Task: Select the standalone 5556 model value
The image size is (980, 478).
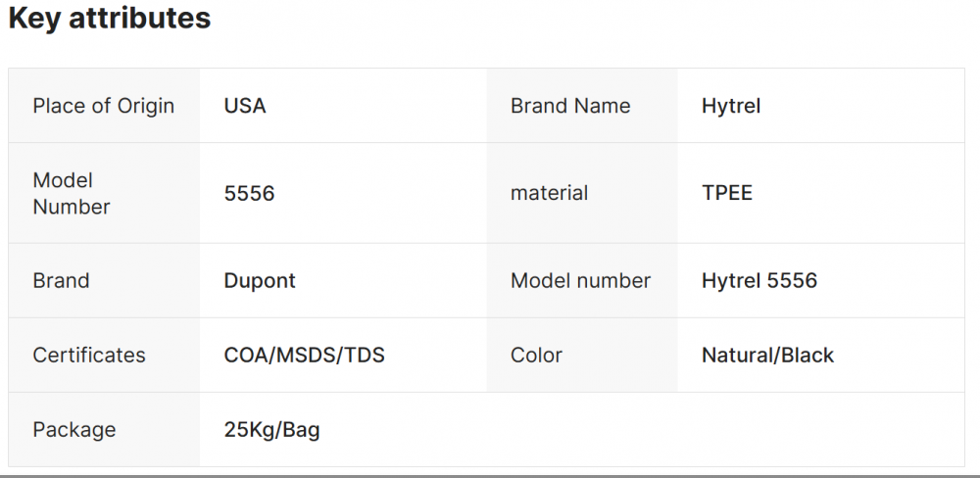Action: point(250,193)
